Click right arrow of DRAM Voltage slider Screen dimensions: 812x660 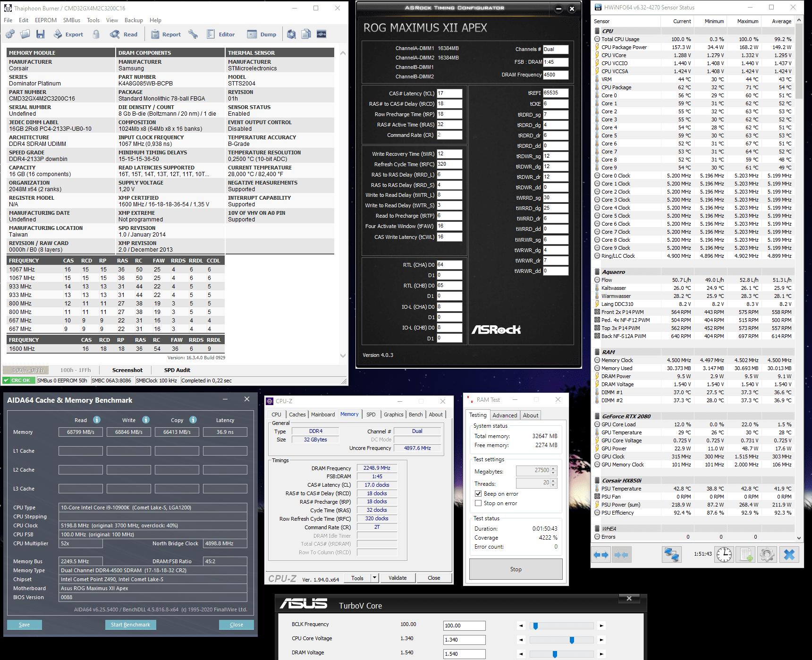click(601, 654)
